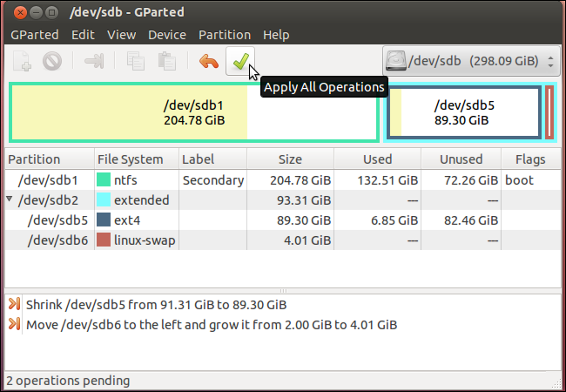Click the Paste partition toolbar icon
Image resolution: width=566 pixels, height=392 pixels.
pyautogui.click(x=167, y=61)
